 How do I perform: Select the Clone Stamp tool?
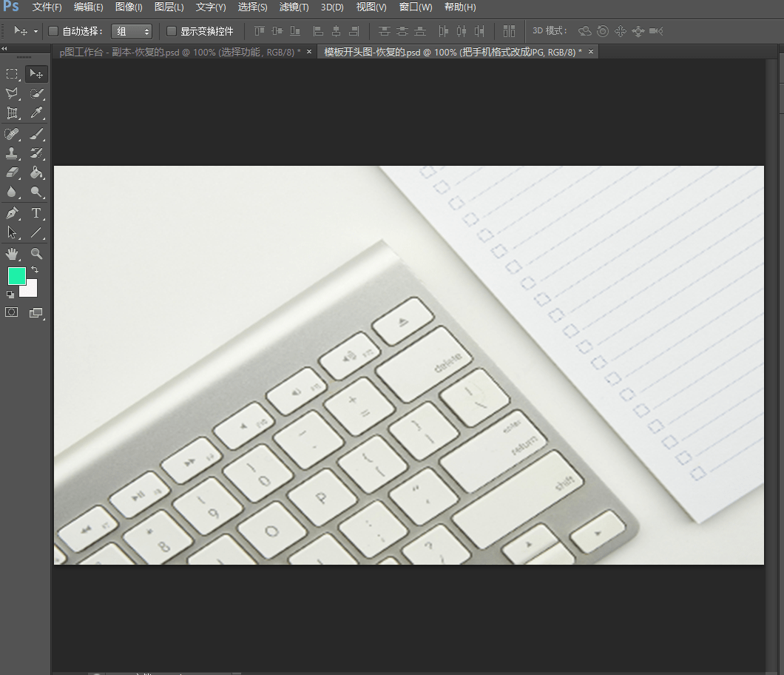click(x=12, y=154)
